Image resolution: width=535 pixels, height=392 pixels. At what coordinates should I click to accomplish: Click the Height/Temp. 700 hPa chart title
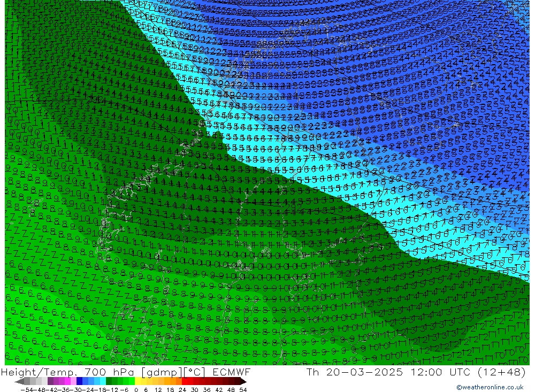(126, 372)
